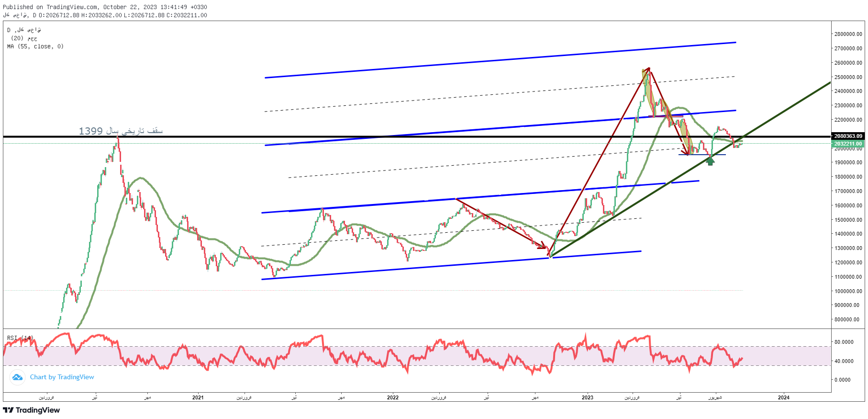
Task: Click the 1399 historical high annotation text
Action: point(121,131)
